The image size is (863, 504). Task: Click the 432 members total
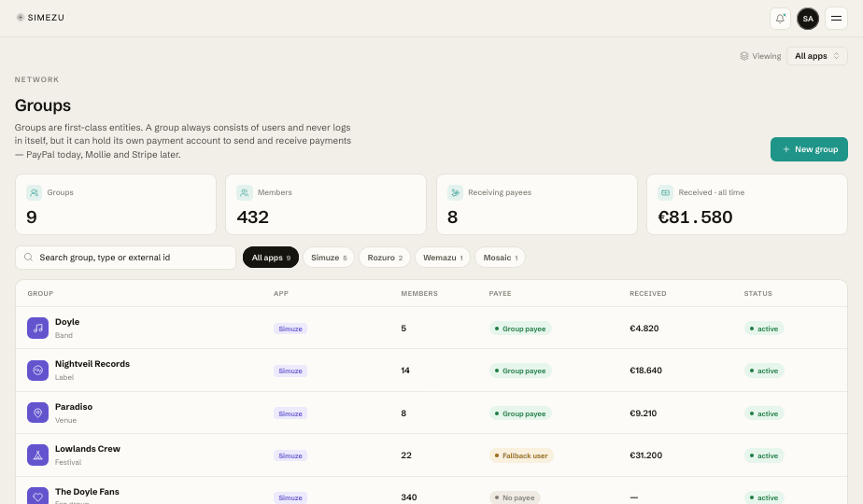pyautogui.click(x=252, y=217)
